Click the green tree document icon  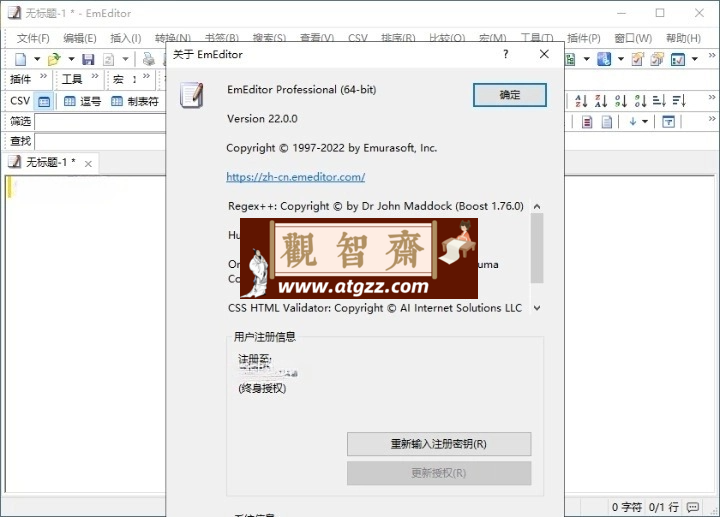[x=570, y=59]
